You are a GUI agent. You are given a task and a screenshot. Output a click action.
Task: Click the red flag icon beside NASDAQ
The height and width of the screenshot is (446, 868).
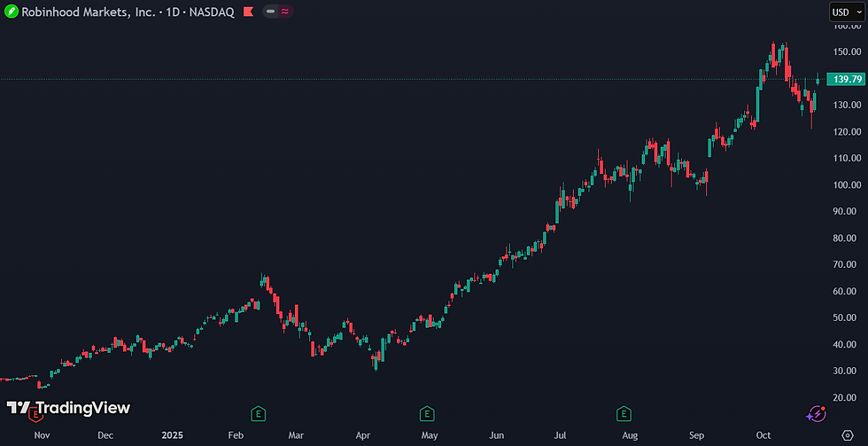249,12
